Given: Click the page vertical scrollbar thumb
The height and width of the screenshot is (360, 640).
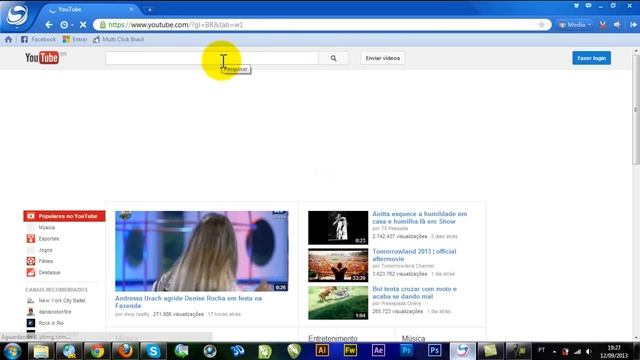Looking at the screenshot, I should pyautogui.click(x=636, y=109).
